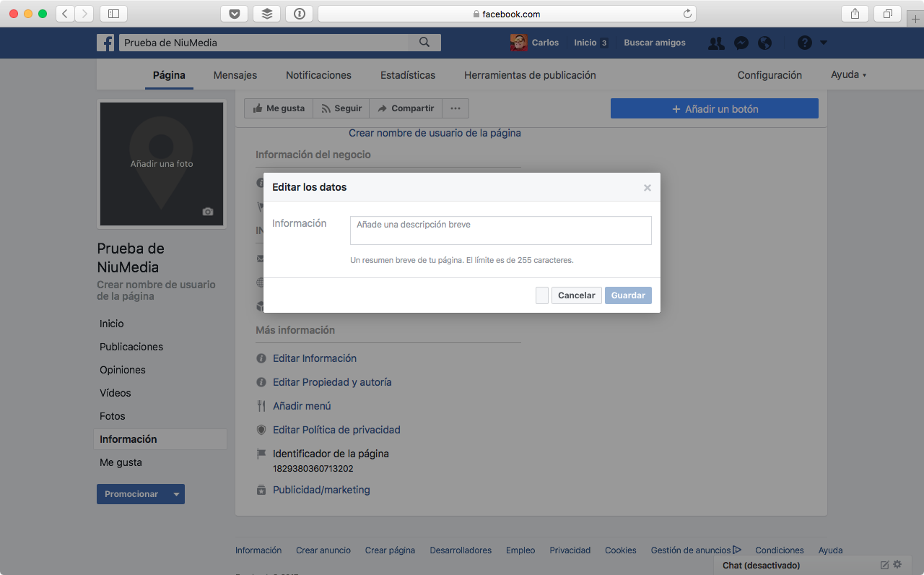Open the Estadísticas tab
This screenshot has width=924, height=575.
coord(408,75)
